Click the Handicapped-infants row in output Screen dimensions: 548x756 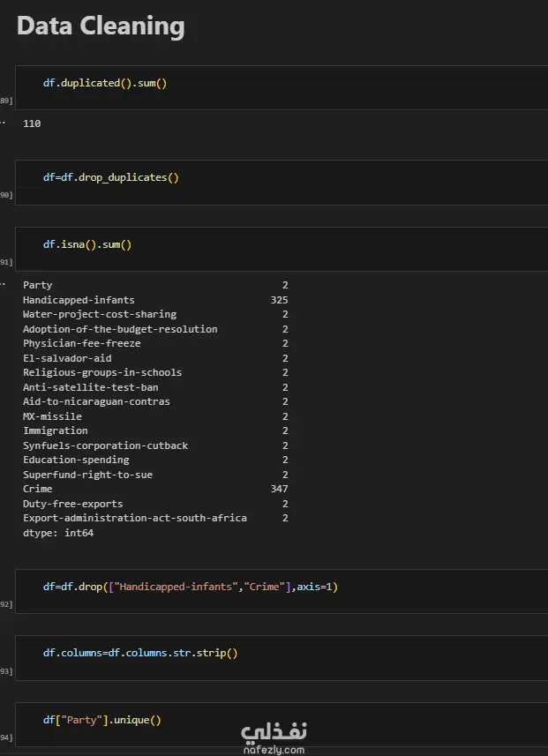point(79,300)
